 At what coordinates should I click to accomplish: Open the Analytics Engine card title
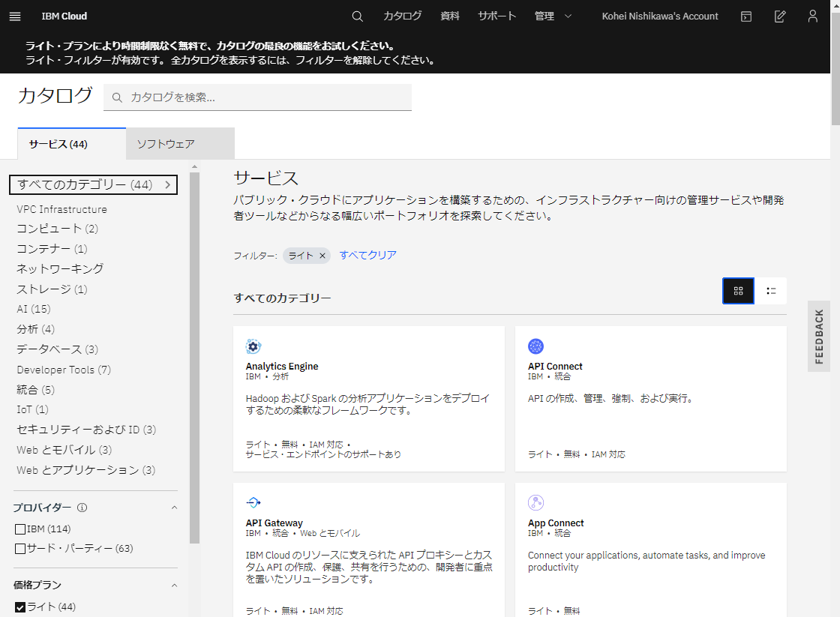pos(282,367)
